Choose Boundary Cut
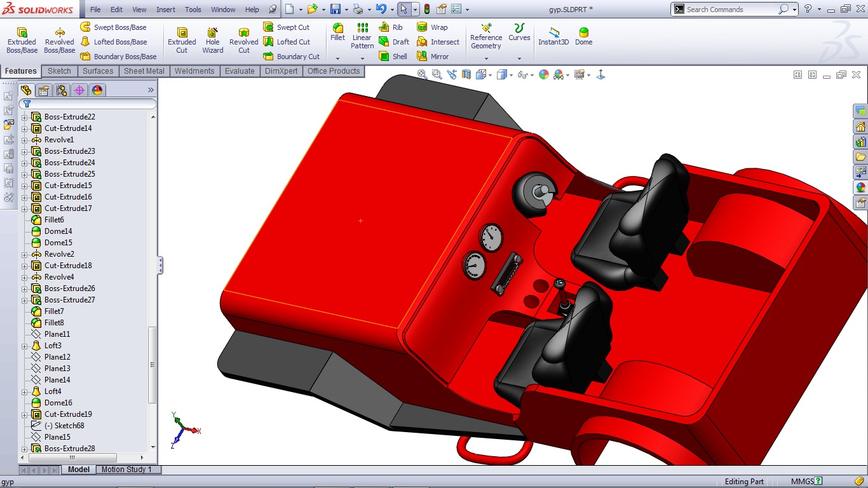868x488 pixels. 292,57
